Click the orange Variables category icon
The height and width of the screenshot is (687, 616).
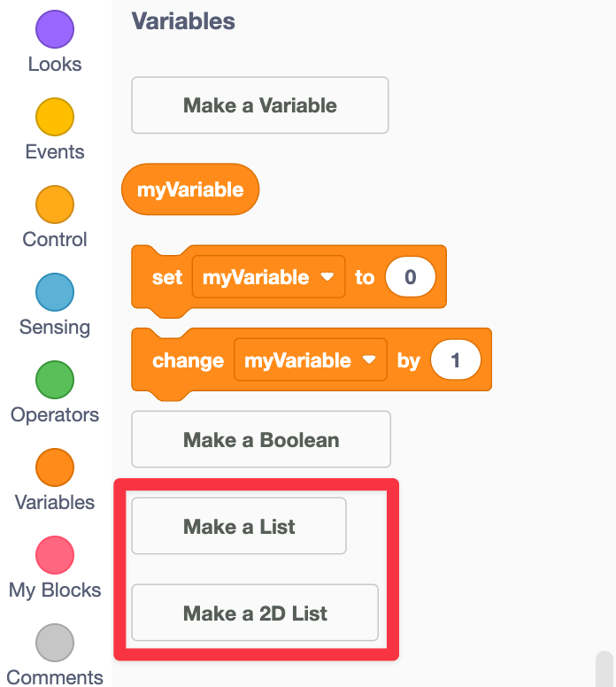[x=55, y=467]
